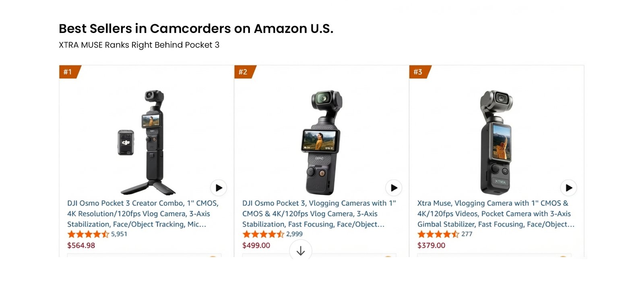Open the 2,999 reviews count

tap(294, 234)
